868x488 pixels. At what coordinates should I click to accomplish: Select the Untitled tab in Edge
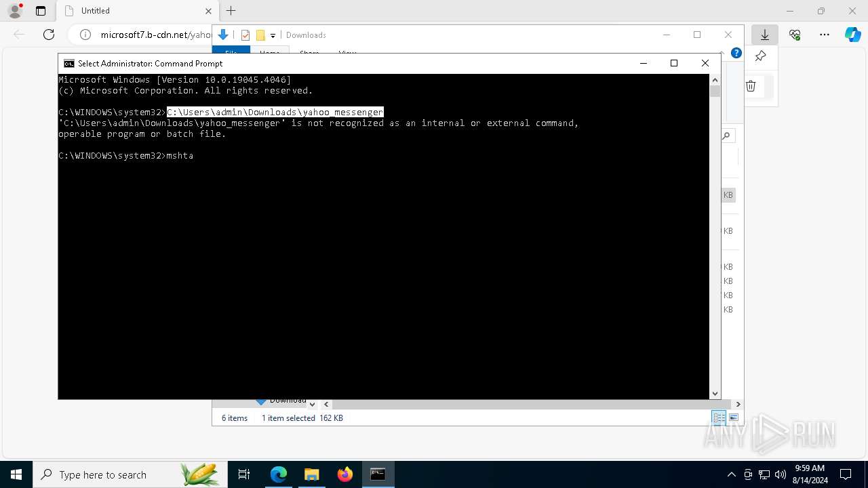(x=138, y=11)
